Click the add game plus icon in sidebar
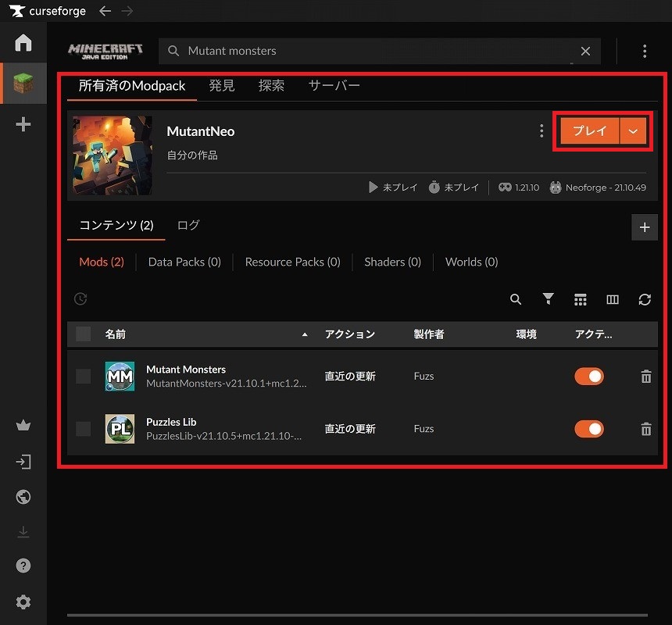Image resolution: width=672 pixels, height=625 pixels. [23, 124]
